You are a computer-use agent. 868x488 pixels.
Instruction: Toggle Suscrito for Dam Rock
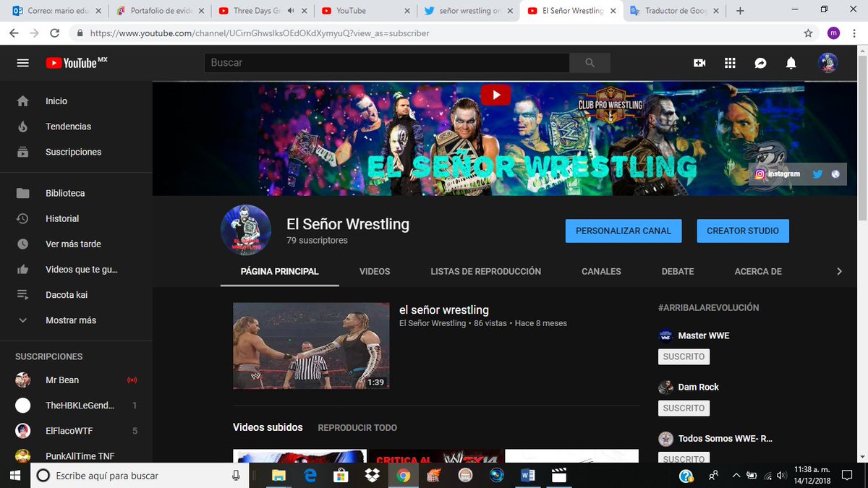tap(684, 408)
